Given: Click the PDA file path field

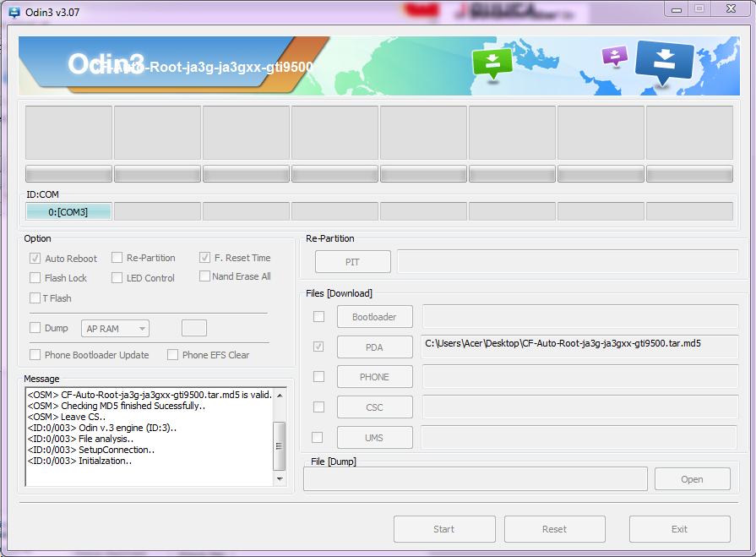Looking at the screenshot, I should (x=580, y=347).
